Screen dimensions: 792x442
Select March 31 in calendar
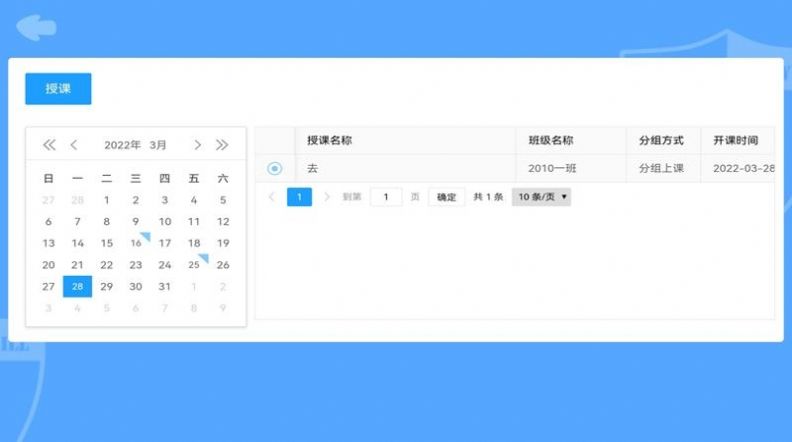coord(165,286)
